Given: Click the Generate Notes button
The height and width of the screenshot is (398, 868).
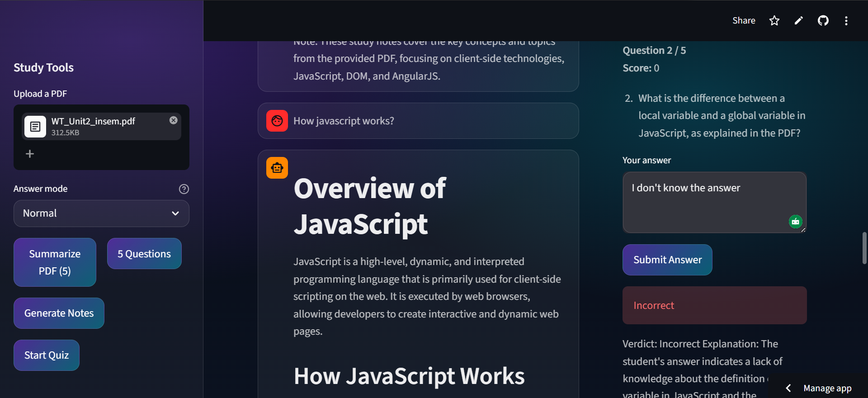Looking at the screenshot, I should 59,313.
